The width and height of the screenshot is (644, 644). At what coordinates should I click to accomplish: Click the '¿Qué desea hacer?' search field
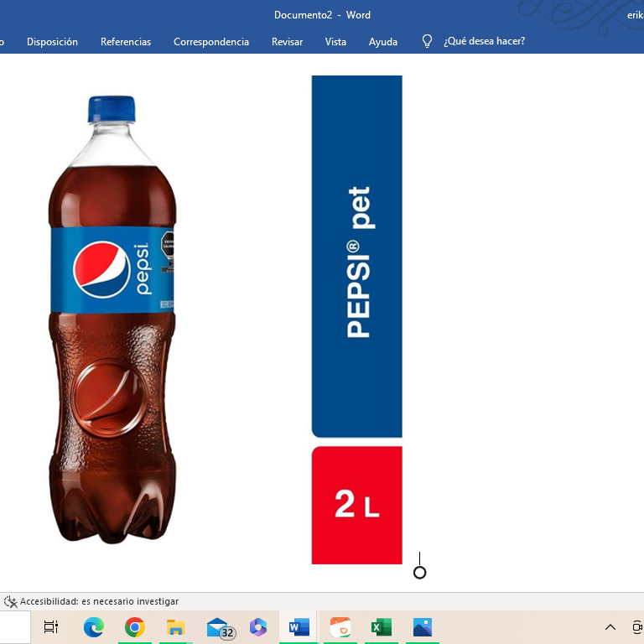[x=484, y=41]
